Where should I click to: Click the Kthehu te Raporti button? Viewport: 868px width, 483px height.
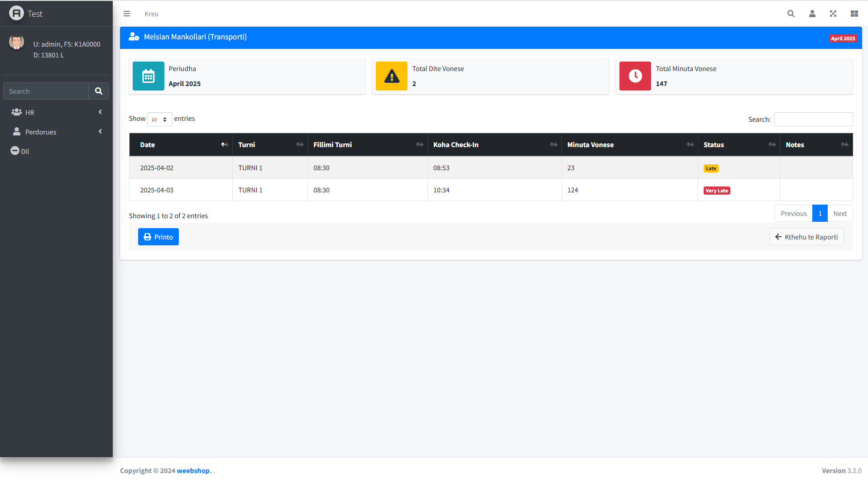point(806,237)
